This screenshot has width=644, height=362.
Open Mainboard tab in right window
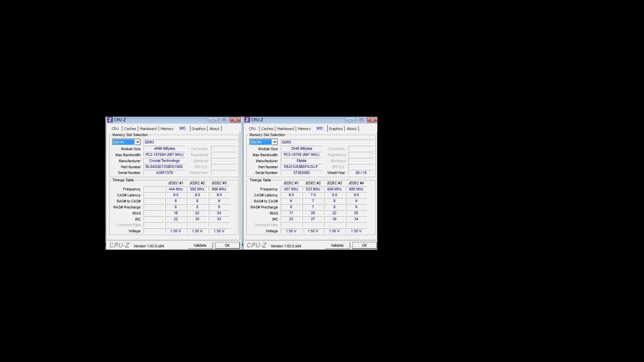[285, 129]
